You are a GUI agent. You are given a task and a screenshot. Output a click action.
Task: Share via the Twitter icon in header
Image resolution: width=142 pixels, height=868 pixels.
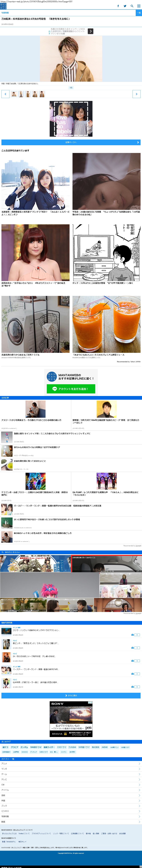click(x=125, y=6)
